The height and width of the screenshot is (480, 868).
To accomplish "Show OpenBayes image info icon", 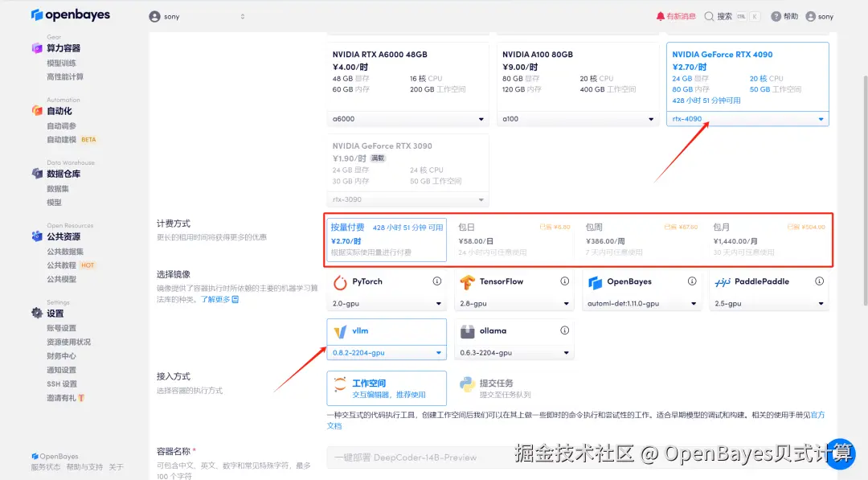I will (692, 281).
